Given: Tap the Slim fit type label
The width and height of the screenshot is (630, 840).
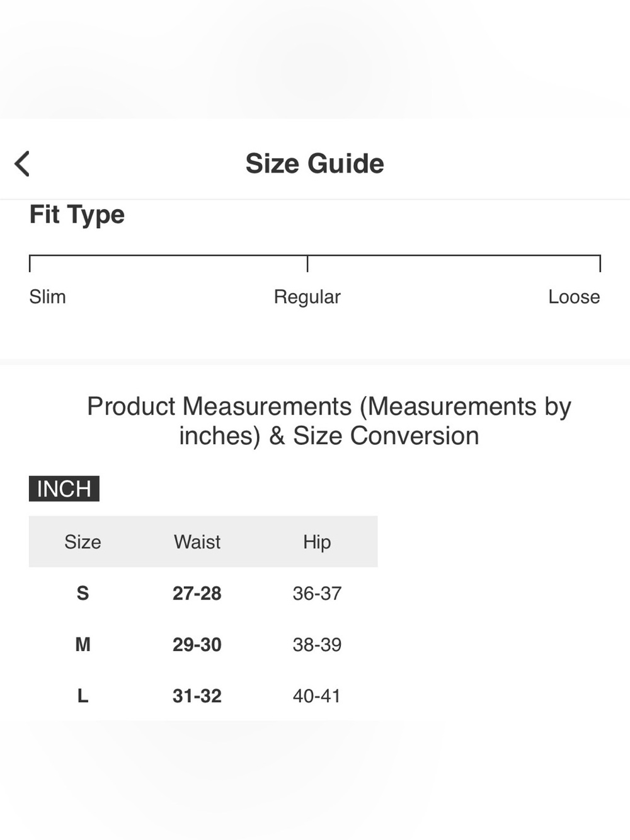Looking at the screenshot, I should pyautogui.click(x=47, y=297).
